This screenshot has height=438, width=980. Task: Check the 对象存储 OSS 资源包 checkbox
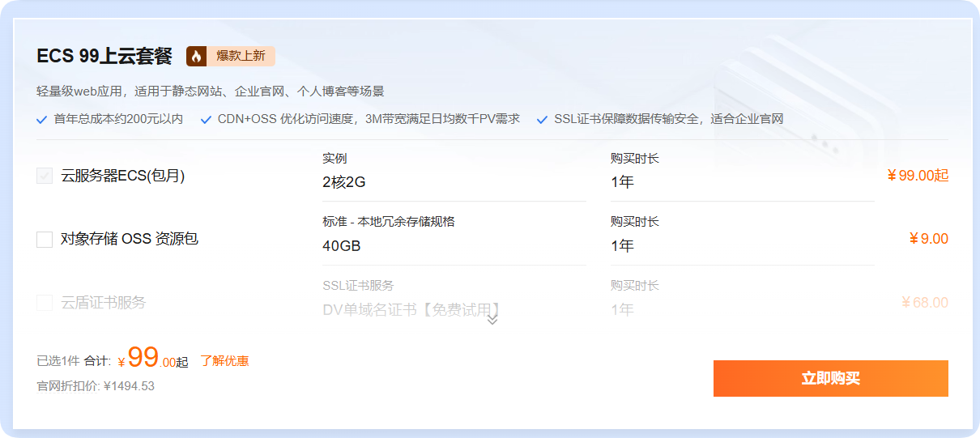(45, 239)
